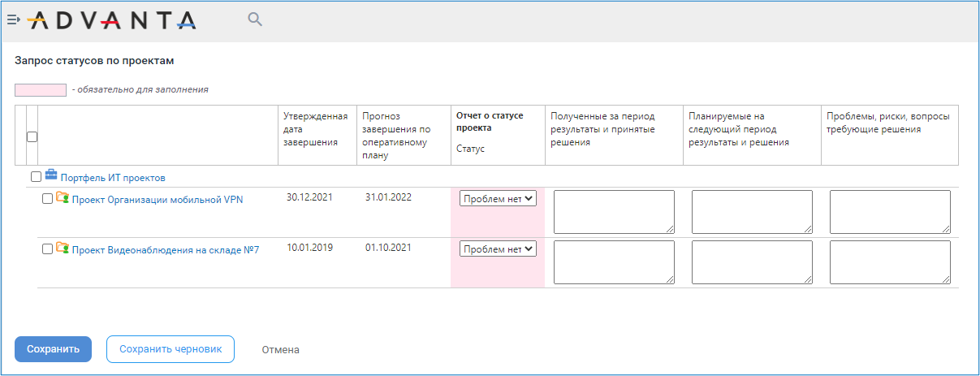Click the Сохранить button
This screenshot has width=980, height=376.
pyautogui.click(x=53, y=349)
